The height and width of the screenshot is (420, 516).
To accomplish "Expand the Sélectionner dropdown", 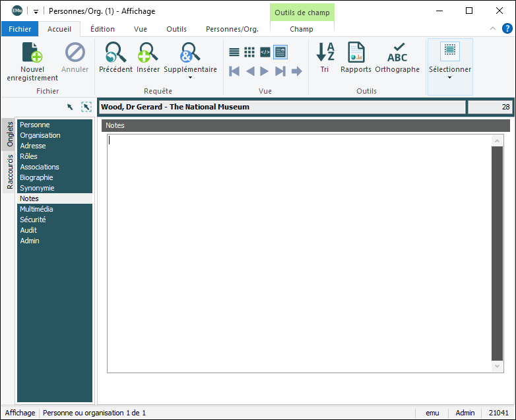I will [x=450, y=77].
